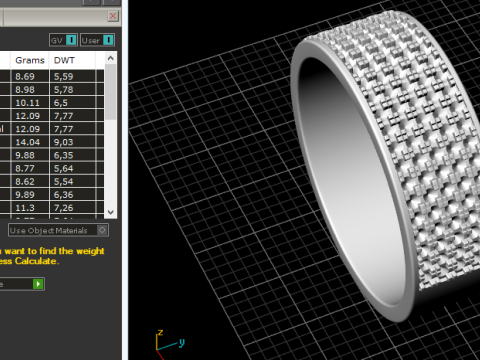This screenshot has width=480, height=360.
Task: Select the 6,36 DWT cell
Action: point(72,194)
